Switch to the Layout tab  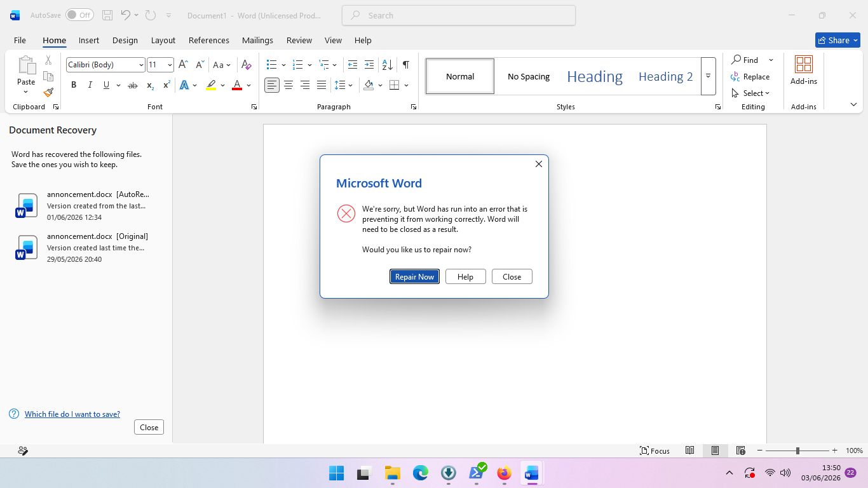(163, 40)
